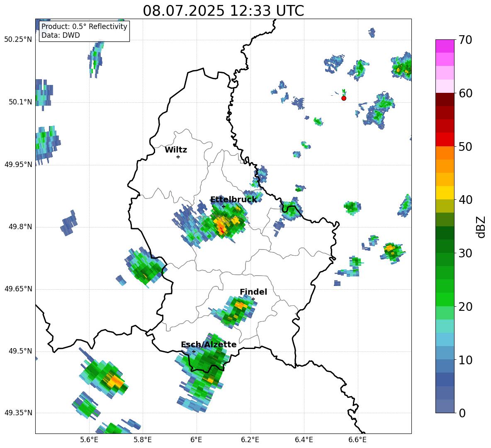491x448 pixels.
Task: Pick the yellow colorbar band near 40
Action: (445, 193)
